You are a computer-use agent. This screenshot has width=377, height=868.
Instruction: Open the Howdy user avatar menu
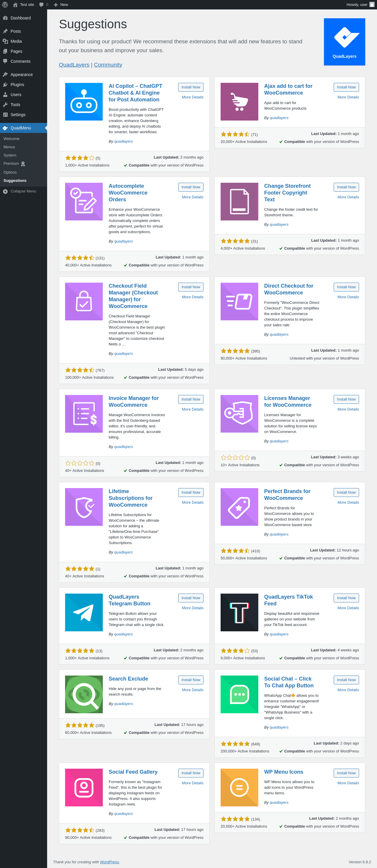pos(360,5)
